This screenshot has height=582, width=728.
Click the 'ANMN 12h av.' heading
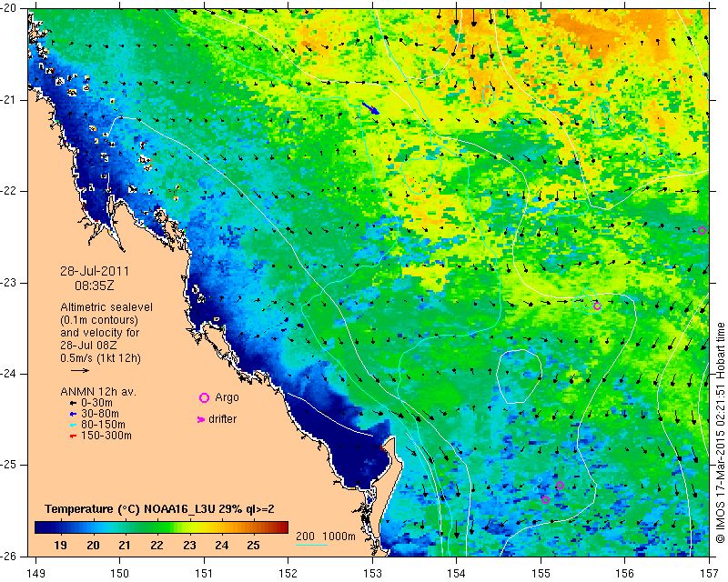point(98,392)
